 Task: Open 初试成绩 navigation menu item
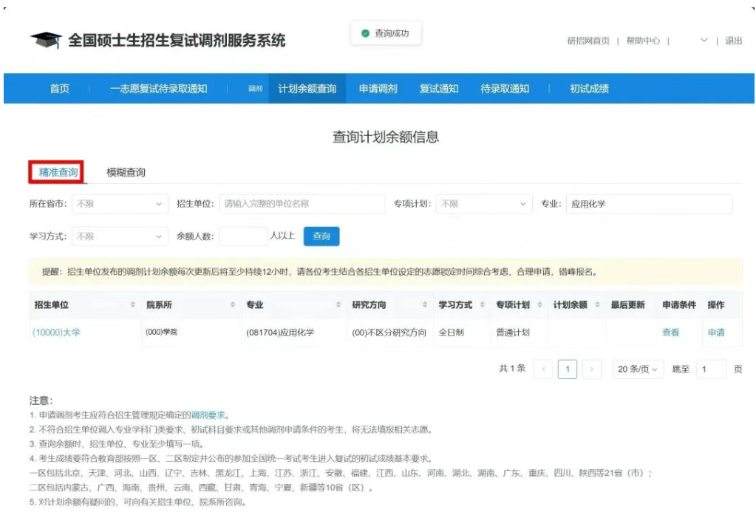pos(589,89)
